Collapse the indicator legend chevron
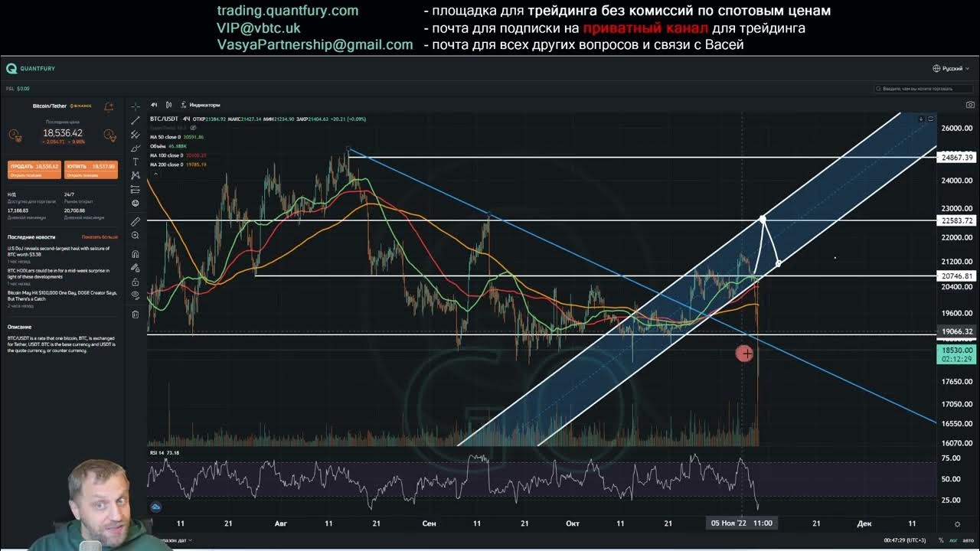980x551 pixels. (155, 174)
